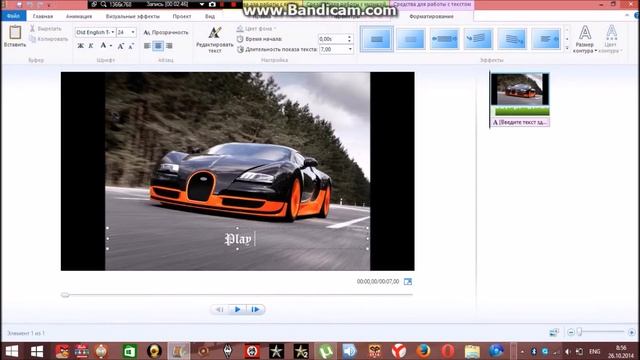Click the preview seek slider handle

click(x=65, y=295)
